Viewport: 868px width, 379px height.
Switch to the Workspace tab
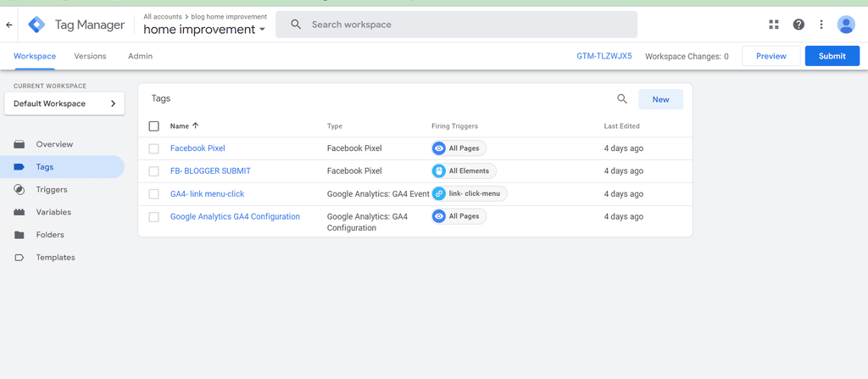click(x=35, y=56)
